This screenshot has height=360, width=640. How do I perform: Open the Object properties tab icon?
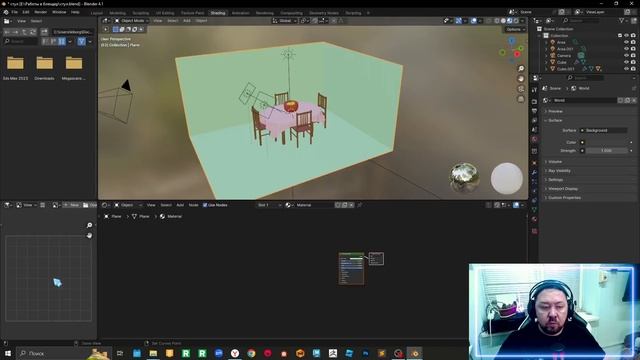(x=534, y=163)
